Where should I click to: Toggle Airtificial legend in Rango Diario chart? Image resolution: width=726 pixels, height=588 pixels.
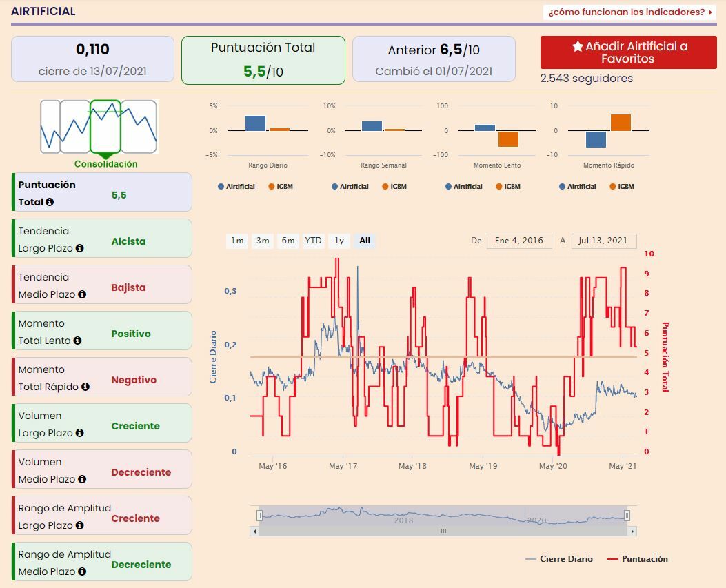[236, 187]
